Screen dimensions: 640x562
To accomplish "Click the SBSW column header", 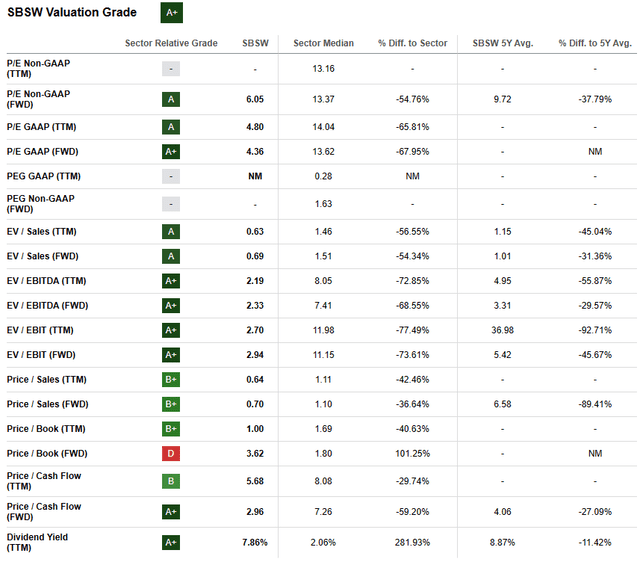I will [x=255, y=43].
